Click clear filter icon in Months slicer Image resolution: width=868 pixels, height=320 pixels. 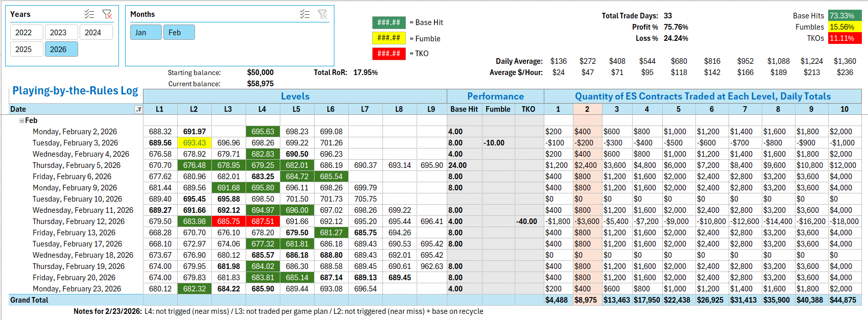pyautogui.click(x=322, y=14)
